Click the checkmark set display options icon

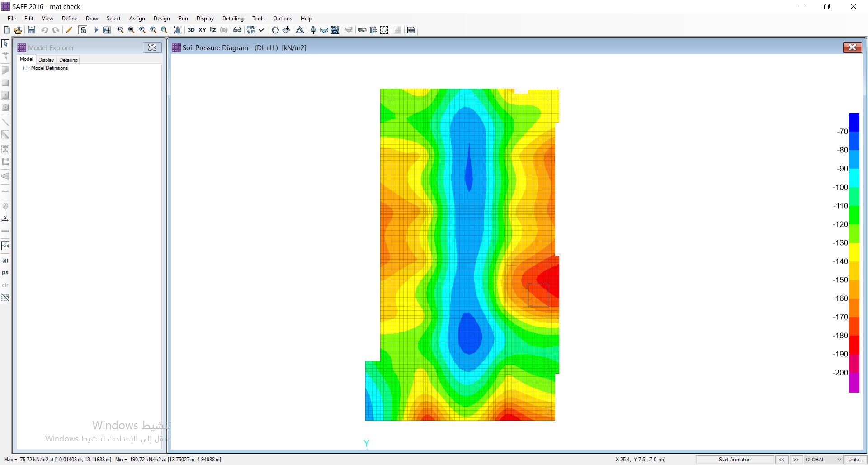click(x=262, y=30)
